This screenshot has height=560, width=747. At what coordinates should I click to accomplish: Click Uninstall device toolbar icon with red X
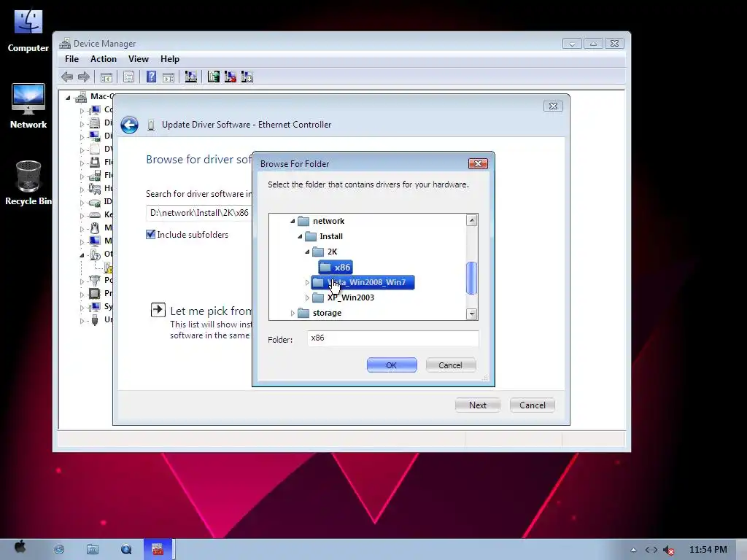tap(230, 77)
